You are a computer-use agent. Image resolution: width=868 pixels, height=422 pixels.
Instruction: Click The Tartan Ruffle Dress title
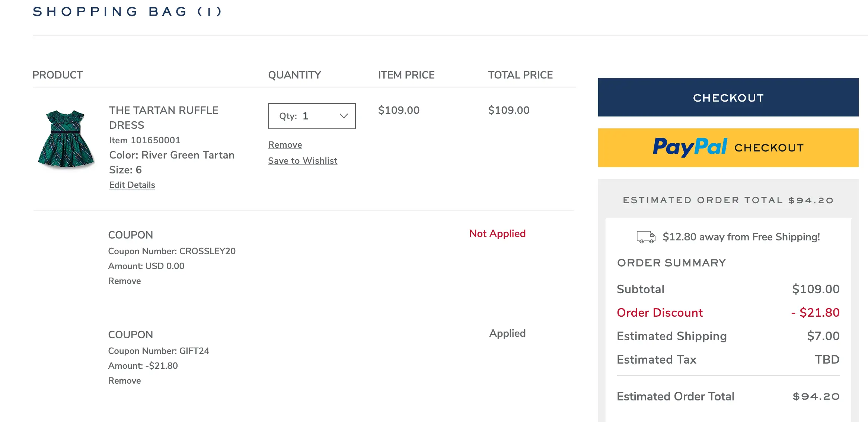163,118
